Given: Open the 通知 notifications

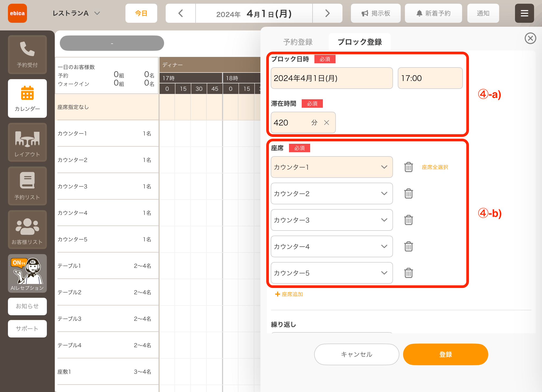Looking at the screenshot, I should (x=483, y=13).
